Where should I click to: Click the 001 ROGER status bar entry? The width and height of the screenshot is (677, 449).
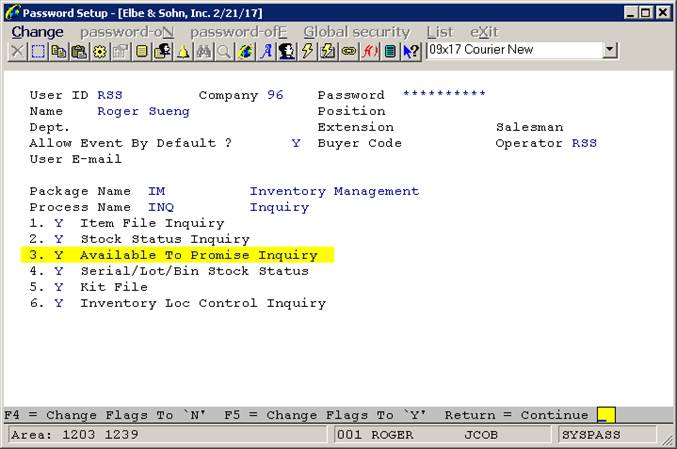375,435
